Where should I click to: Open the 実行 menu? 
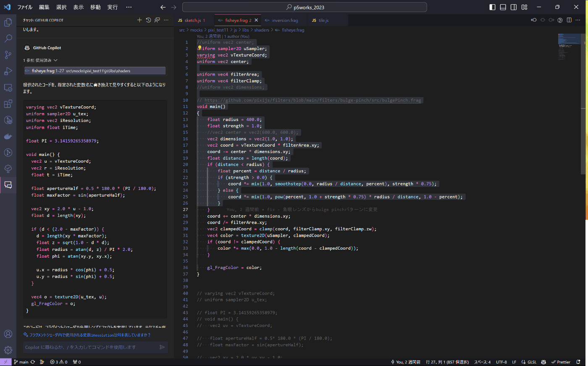point(113,7)
